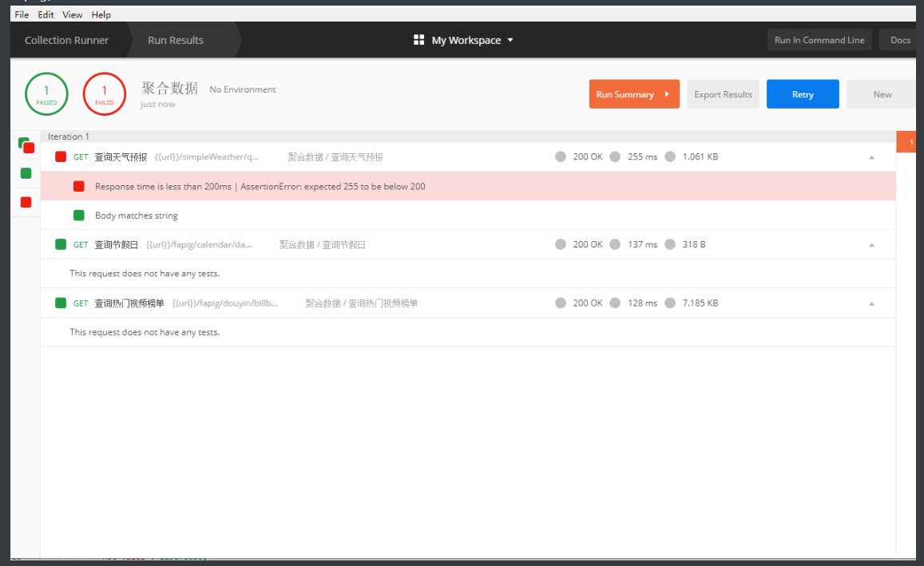Click gray dot before 7.185 KB
The image size is (924, 566).
pyautogui.click(x=670, y=303)
